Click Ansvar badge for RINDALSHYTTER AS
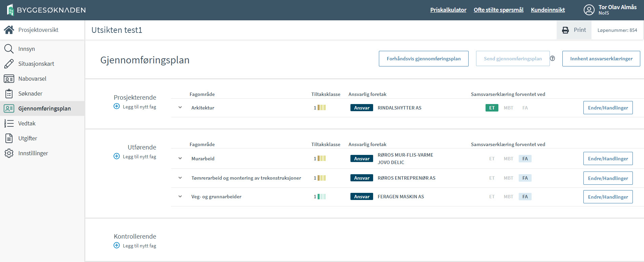The image size is (644, 262). (x=362, y=108)
